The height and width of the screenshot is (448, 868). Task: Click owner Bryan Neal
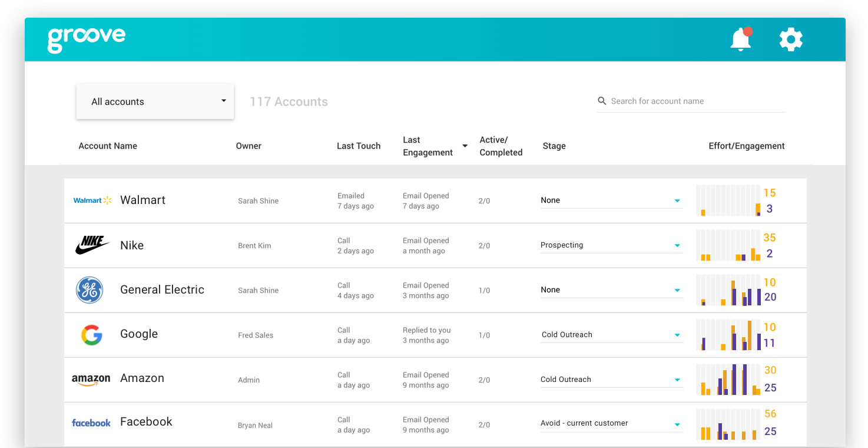[x=255, y=426]
